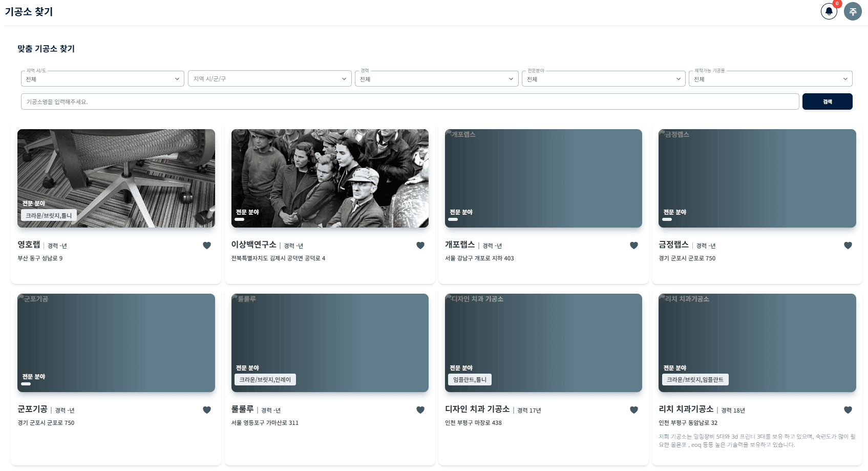Open the 지역 시/도 dropdown
The width and height of the screenshot is (868, 471).
[102, 79]
